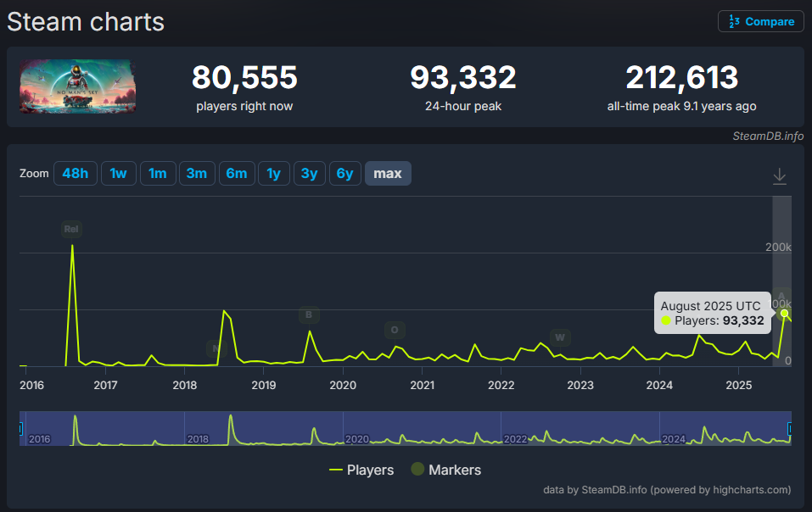Choose the 6m zoom range
Screen dimensions: 812x512
237,173
